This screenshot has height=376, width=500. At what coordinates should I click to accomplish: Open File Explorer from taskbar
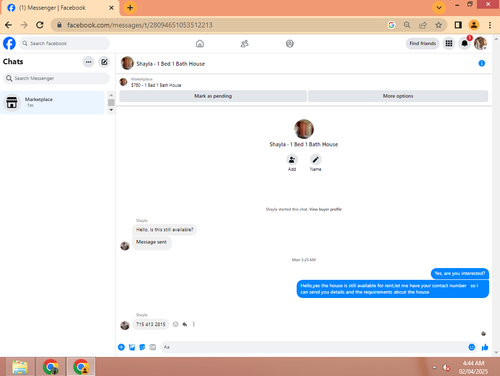[20, 367]
